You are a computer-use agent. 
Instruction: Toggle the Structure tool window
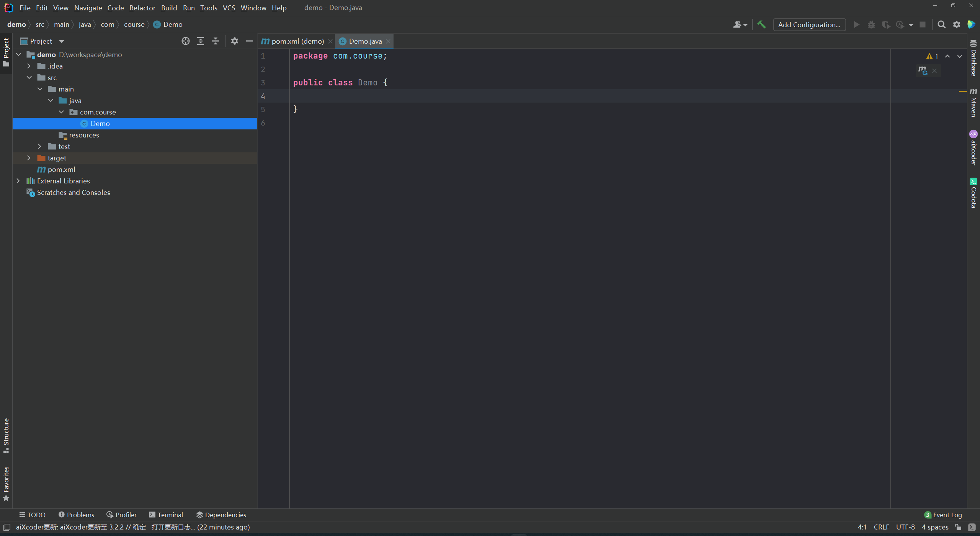[x=6, y=435]
